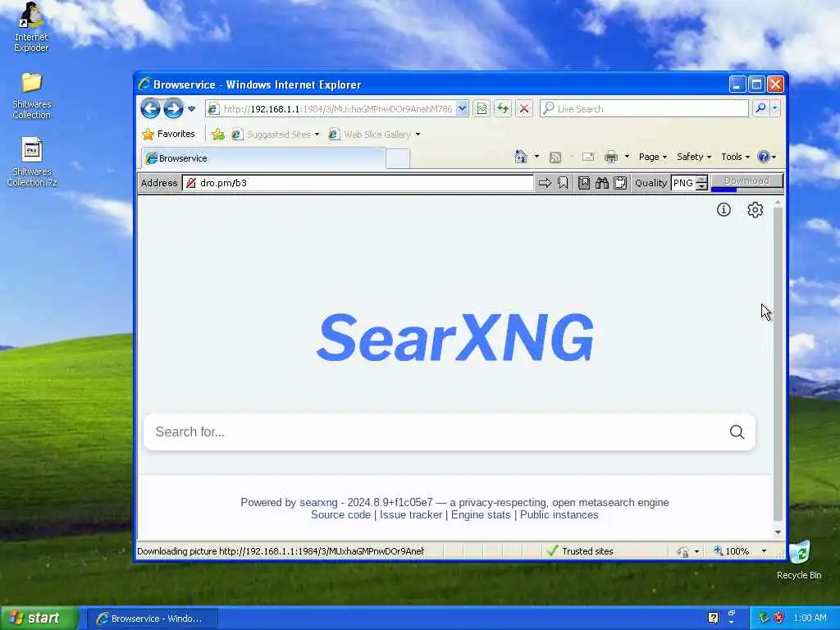Click the Print icon
The image size is (840, 630).
pos(610,157)
